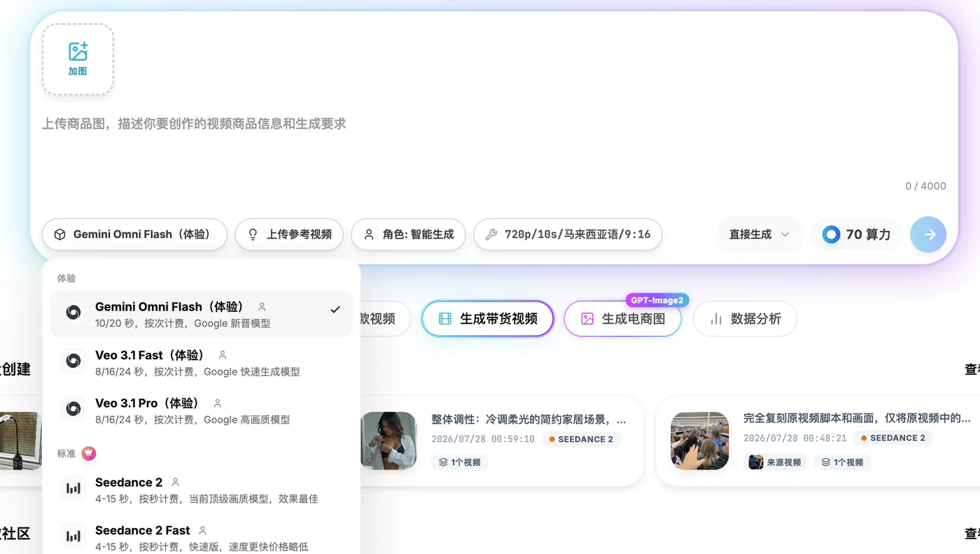Click the blue circle credits icon

[x=831, y=234]
